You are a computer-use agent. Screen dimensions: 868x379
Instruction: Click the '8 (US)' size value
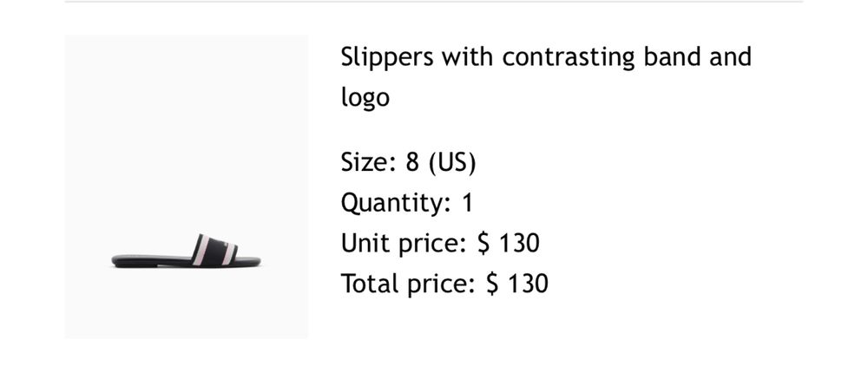point(441,162)
